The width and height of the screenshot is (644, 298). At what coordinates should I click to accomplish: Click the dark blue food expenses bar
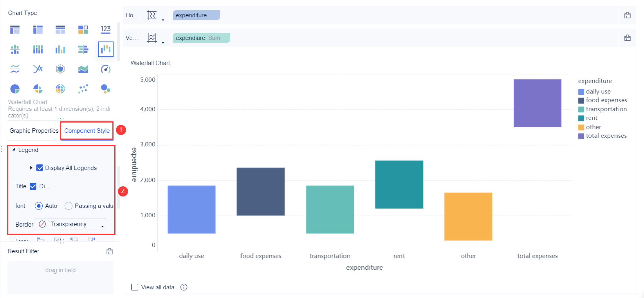pos(261,192)
